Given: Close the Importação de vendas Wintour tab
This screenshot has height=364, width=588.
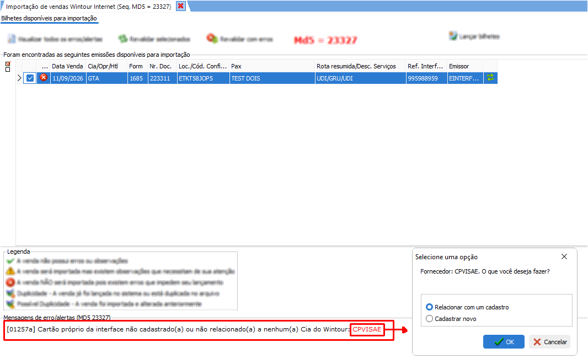Looking at the screenshot, I should click(x=181, y=6).
